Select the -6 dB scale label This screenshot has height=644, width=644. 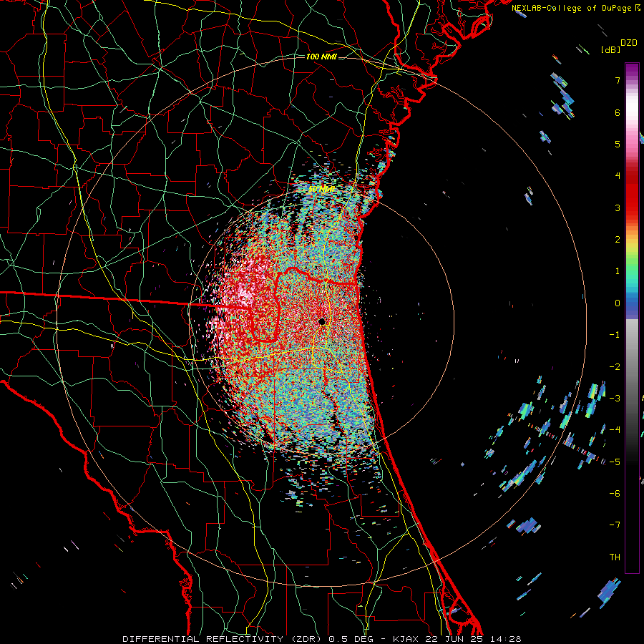pyautogui.click(x=615, y=494)
